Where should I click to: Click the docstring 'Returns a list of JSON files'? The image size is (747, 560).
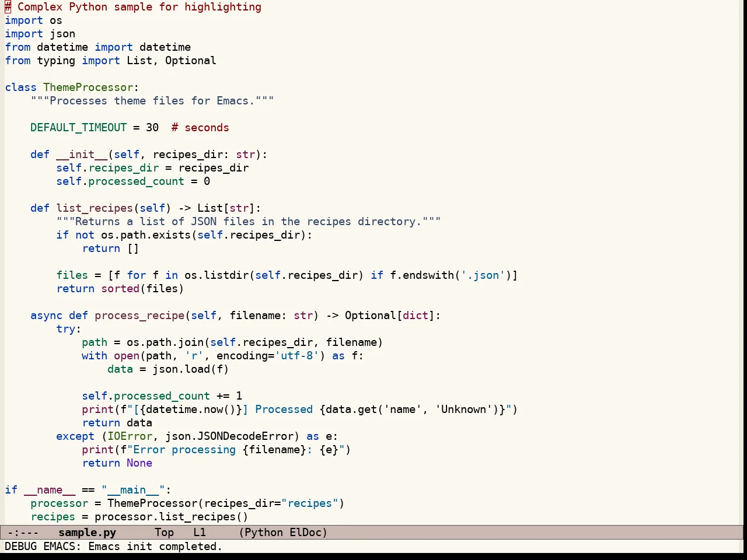coord(249,222)
